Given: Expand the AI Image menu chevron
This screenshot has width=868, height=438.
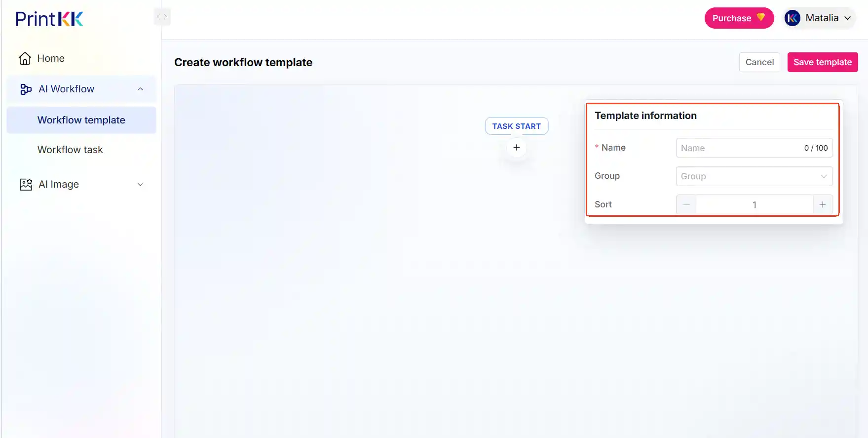Looking at the screenshot, I should pos(140,184).
